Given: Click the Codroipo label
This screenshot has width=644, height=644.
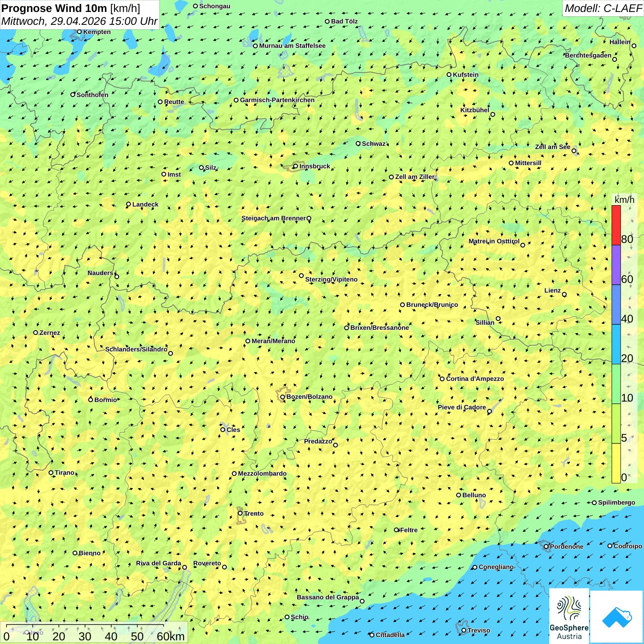Looking at the screenshot, I should point(627,546).
